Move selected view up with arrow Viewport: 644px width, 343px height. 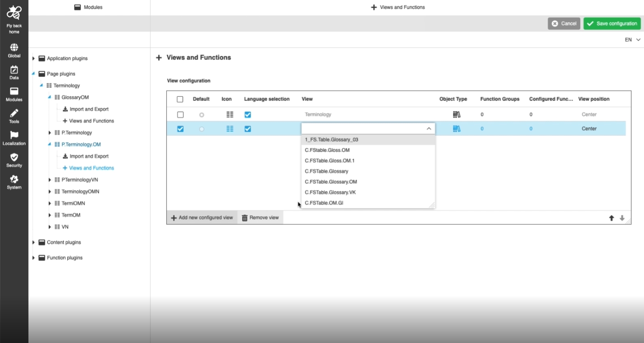point(611,218)
